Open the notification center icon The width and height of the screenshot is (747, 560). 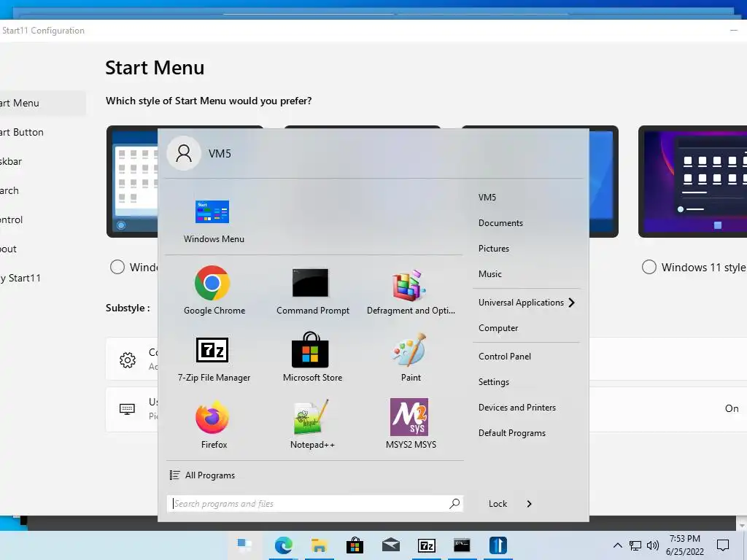[723, 545]
